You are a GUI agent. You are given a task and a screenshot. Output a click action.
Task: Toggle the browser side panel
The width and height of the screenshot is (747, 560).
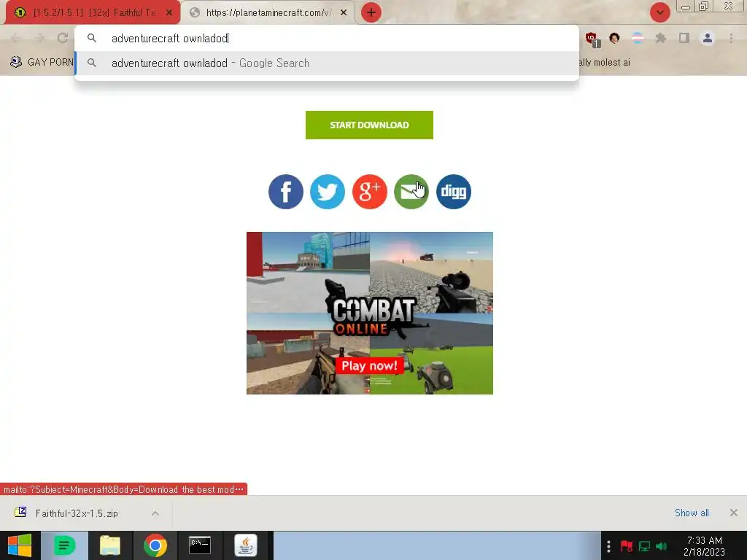coord(684,38)
